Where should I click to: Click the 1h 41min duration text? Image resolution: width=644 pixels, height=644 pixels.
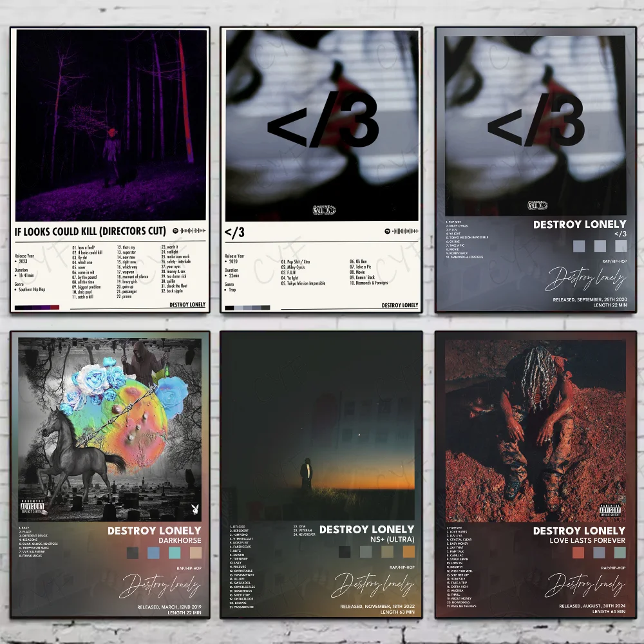[x=26, y=275]
